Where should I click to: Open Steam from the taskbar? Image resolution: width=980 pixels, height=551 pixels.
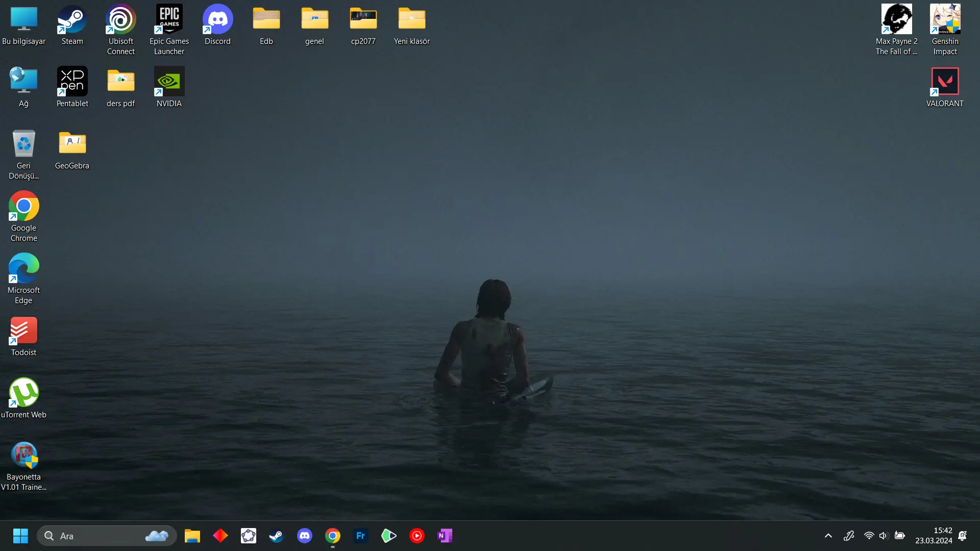point(277,536)
